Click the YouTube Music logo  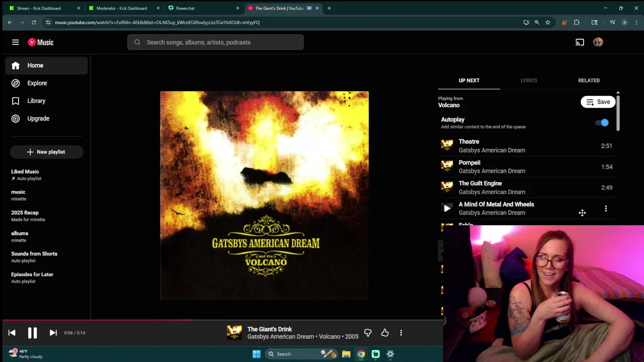click(x=41, y=42)
